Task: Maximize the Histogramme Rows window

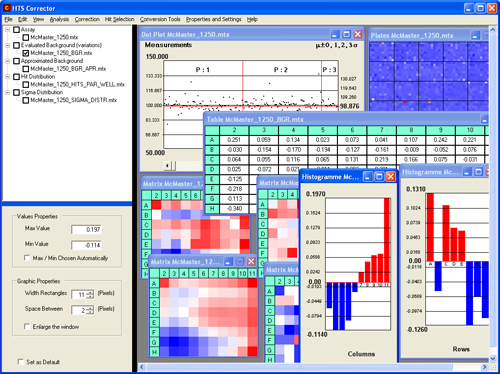Action: (x=478, y=172)
